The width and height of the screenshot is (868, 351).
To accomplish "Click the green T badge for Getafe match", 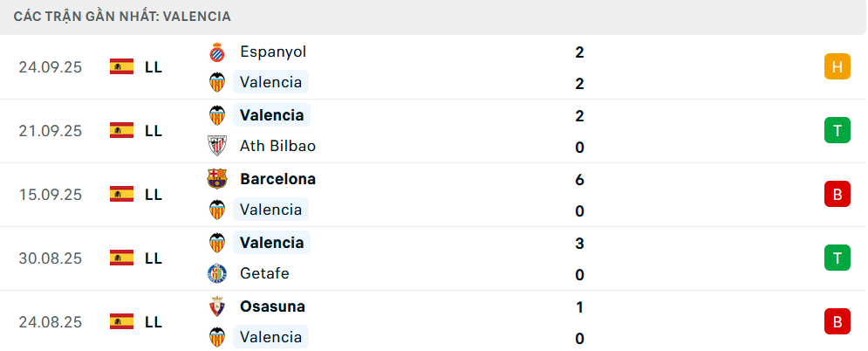I will [837, 258].
